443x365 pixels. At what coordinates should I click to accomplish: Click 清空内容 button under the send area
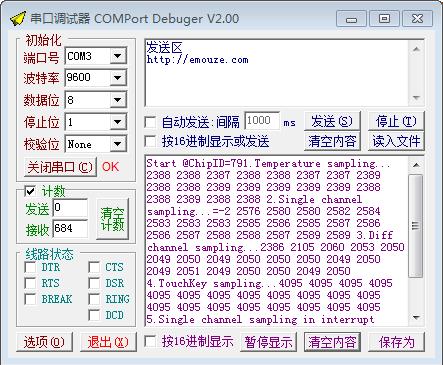[x=332, y=141]
